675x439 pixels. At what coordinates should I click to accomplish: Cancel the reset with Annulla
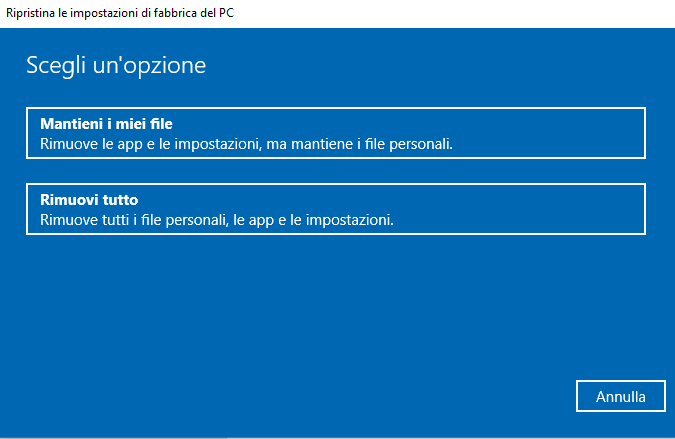pyautogui.click(x=620, y=396)
